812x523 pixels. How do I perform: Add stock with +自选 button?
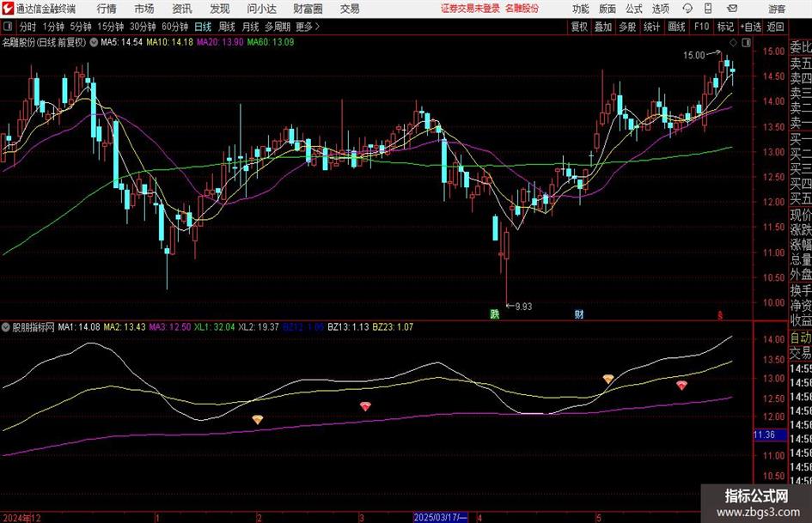(751, 27)
